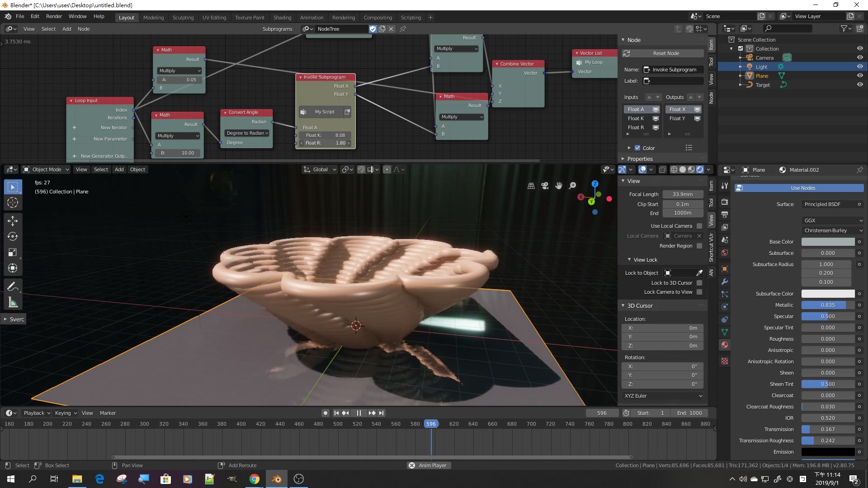This screenshot has height=488, width=868.
Task: Open the Animation menu in menu bar
Action: pyautogui.click(x=311, y=17)
